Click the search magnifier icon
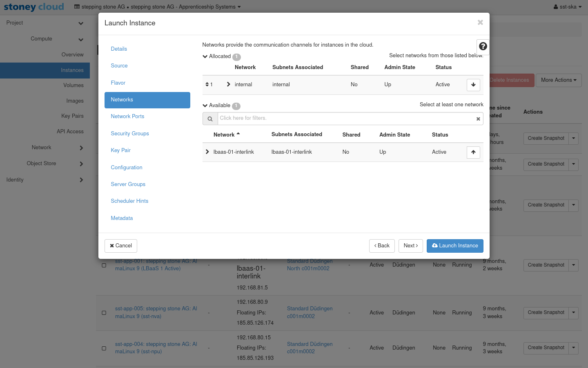This screenshot has width=588, height=368. pyautogui.click(x=210, y=119)
